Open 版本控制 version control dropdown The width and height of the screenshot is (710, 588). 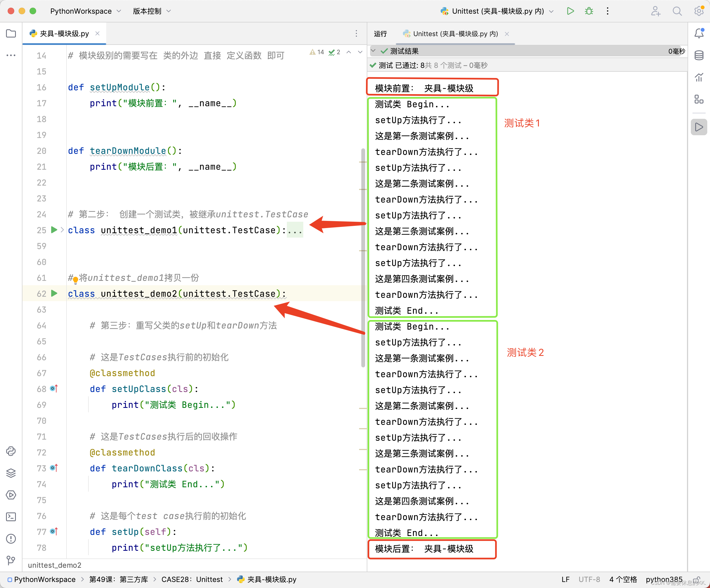click(152, 11)
